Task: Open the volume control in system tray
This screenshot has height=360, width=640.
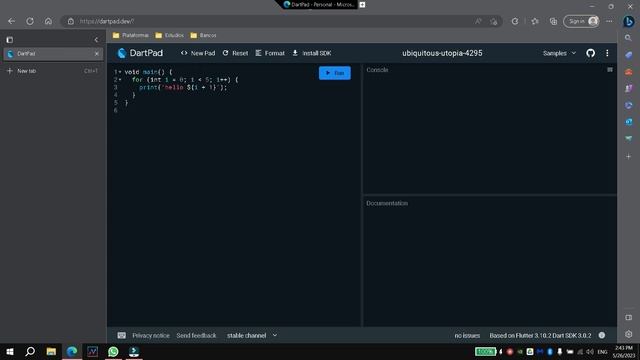Action: coord(590,351)
